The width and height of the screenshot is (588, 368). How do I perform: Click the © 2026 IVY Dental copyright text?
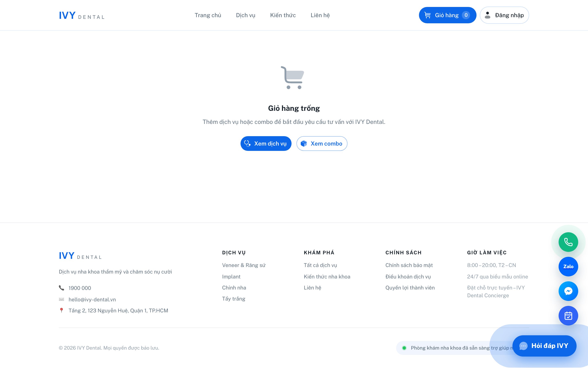[x=109, y=348]
